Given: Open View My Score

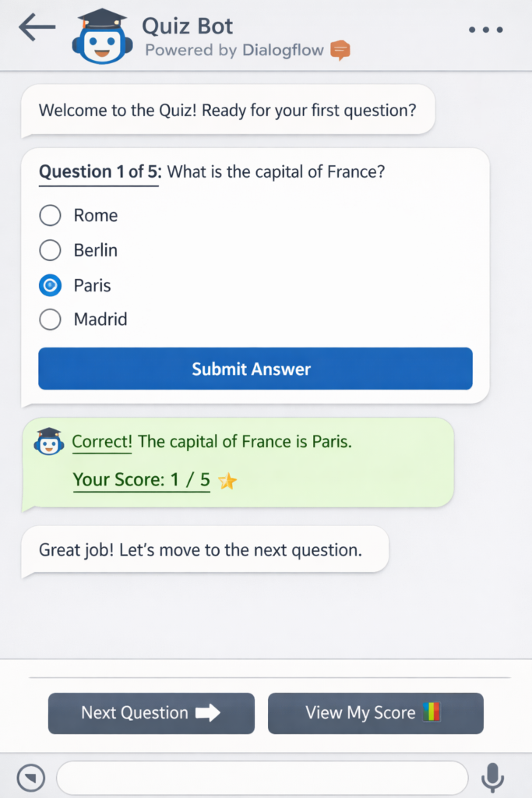Looking at the screenshot, I should 375,712.
